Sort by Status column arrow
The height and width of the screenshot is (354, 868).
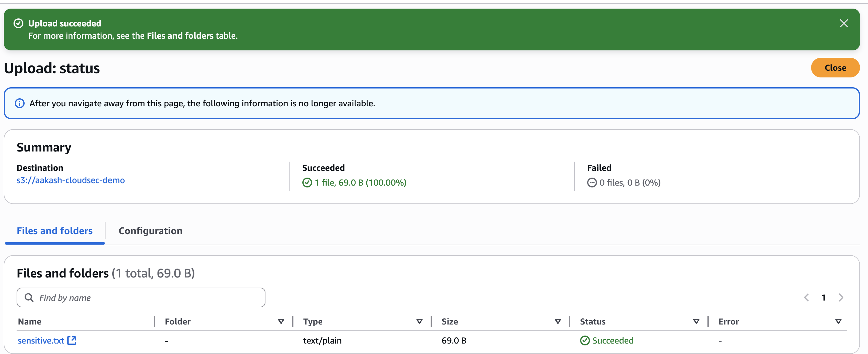click(696, 321)
